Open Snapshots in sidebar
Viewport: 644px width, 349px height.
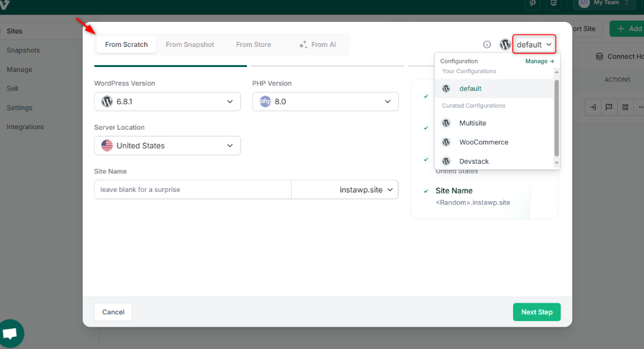(23, 50)
